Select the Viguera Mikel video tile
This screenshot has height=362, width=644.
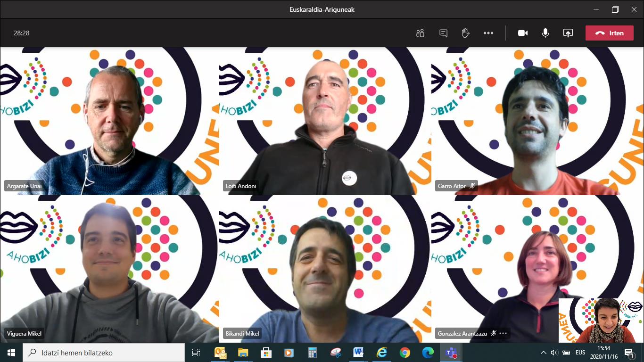coord(109,269)
